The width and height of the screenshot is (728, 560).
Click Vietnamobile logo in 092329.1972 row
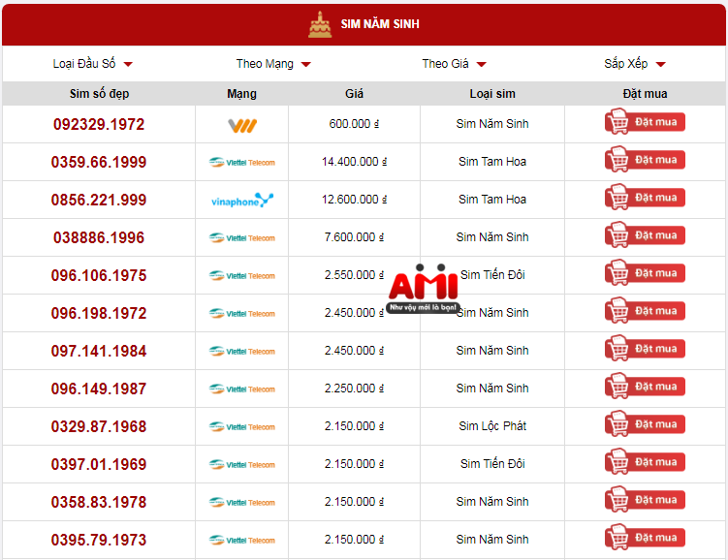242,125
